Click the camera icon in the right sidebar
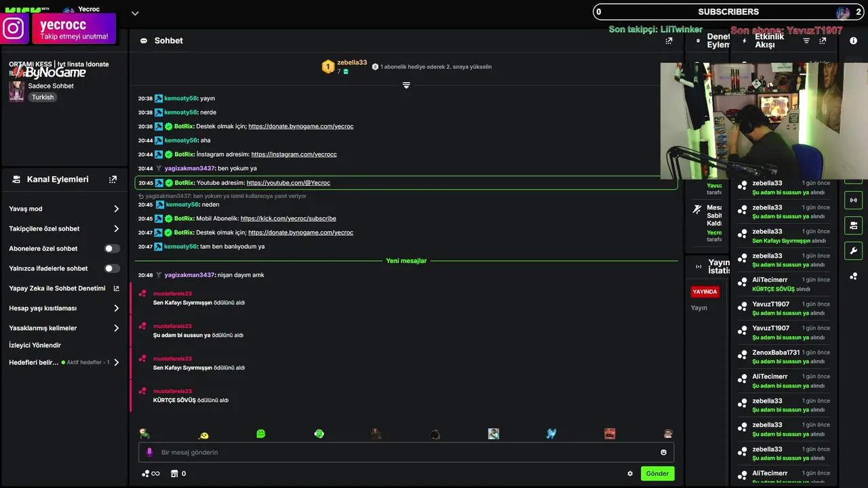 [853, 225]
